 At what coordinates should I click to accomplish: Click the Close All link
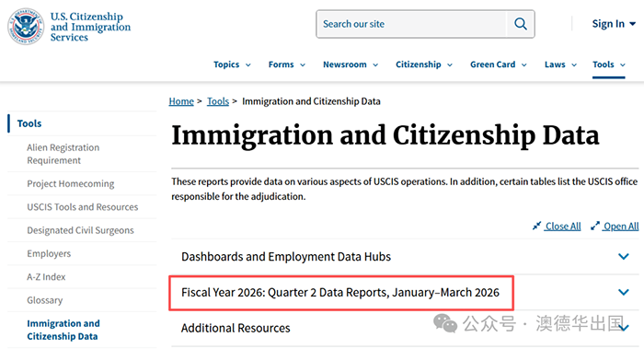pyautogui.click(x=563, y=227)
